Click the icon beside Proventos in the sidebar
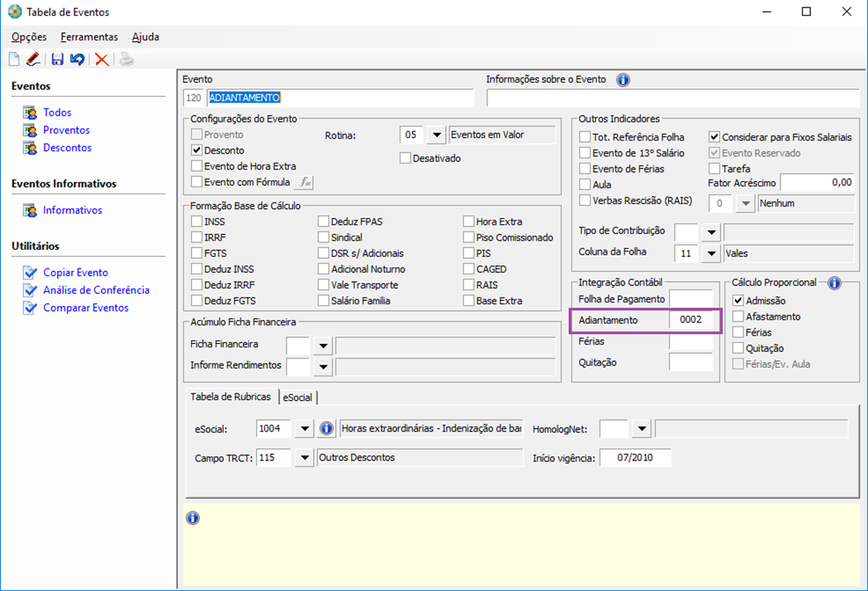Viewport: 868px width, 591px height. click(30, 130)
